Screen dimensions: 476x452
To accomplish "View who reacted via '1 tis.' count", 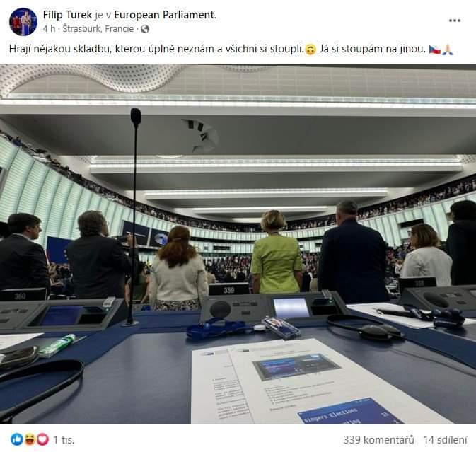I will [x=64, y=440].
